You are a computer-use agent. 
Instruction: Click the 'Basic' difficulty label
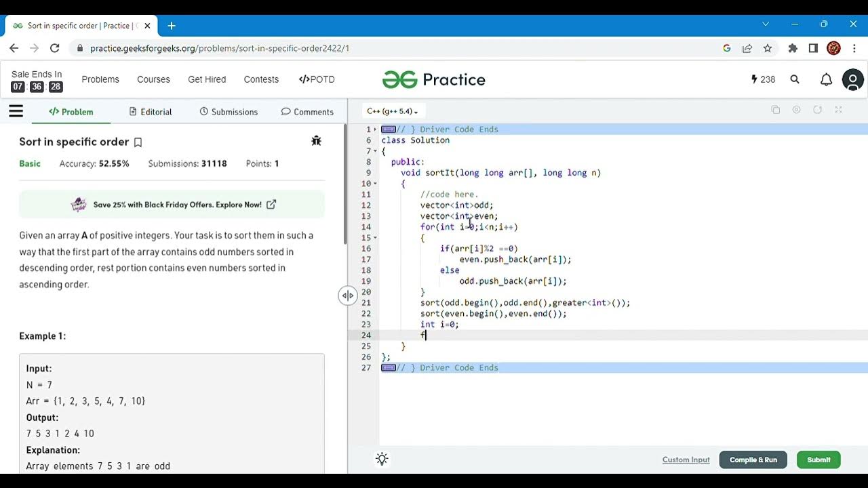click(x=30, y=163)
